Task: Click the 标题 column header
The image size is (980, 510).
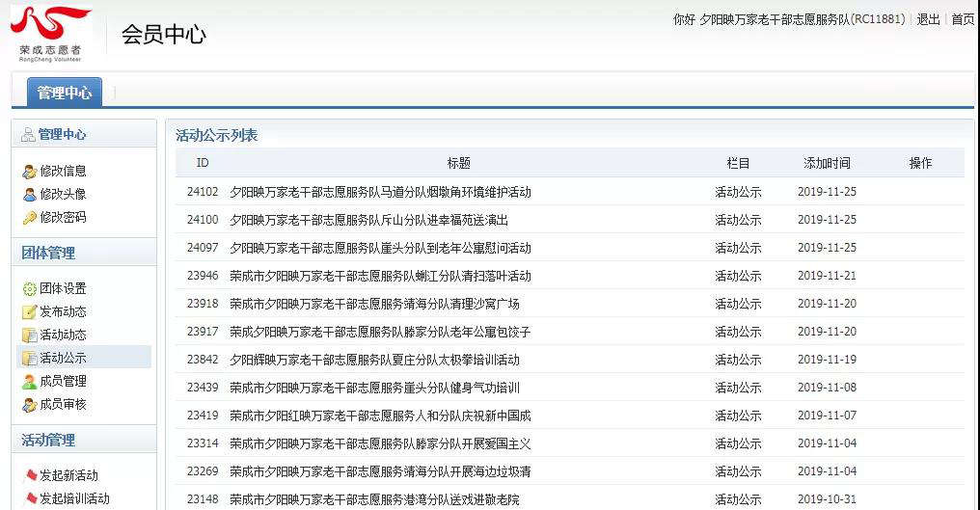Action: pos(458,164)
